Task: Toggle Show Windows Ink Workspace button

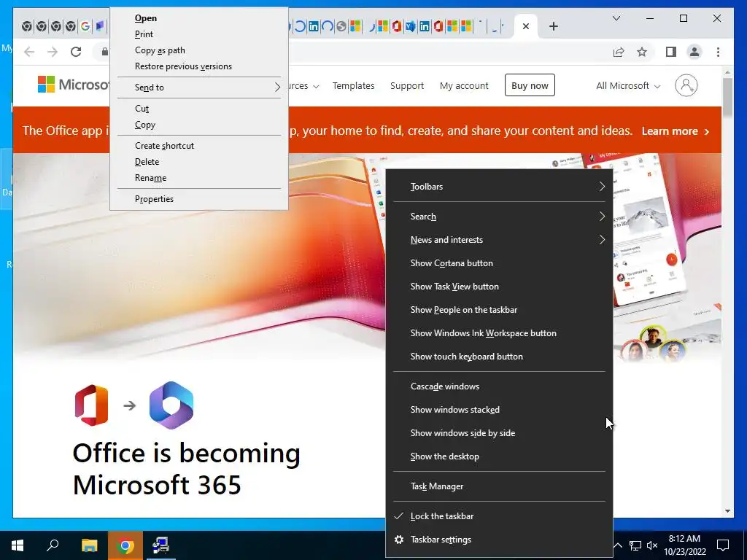Action: (x=499, y=333)
